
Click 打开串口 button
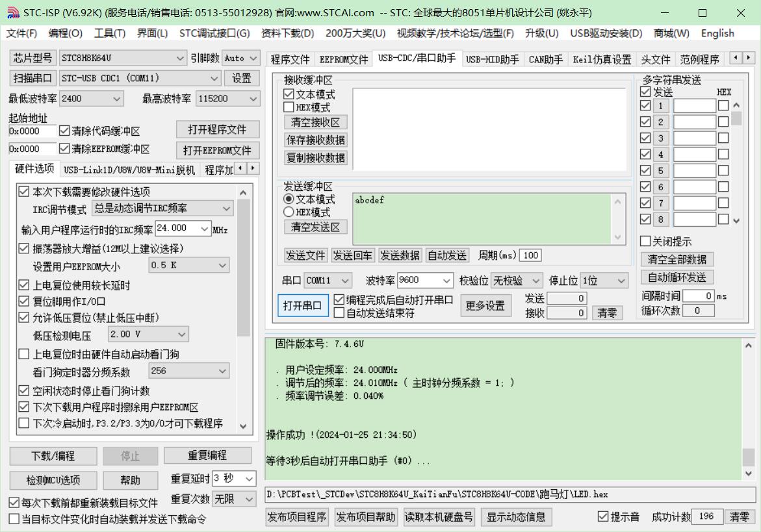pos(303,305)
